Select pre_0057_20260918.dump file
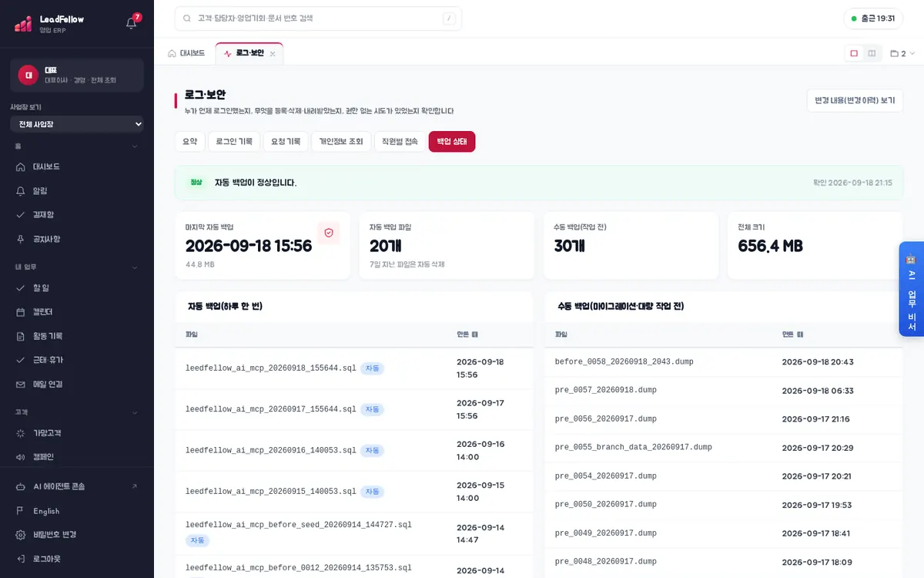Image resolution: width=924 pixels, height=578 pixels. [x=606, y=390]
